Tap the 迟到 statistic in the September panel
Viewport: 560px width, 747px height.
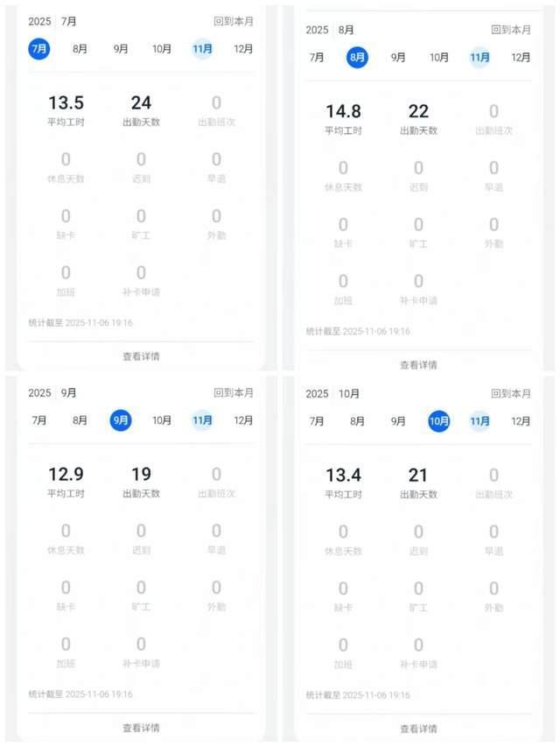pyautogui.click(x=140, y=536)
